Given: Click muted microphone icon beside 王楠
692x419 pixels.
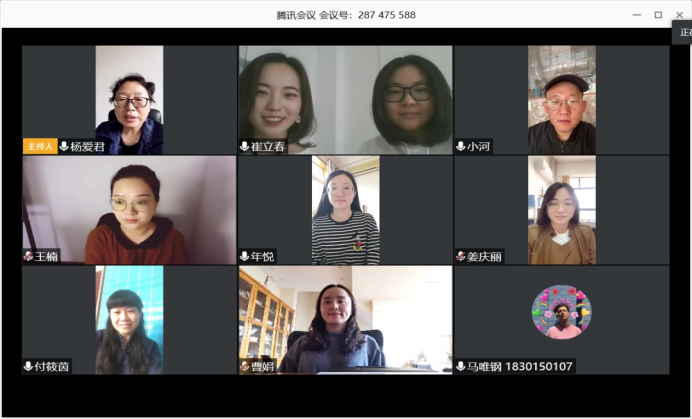Looking at the screenshot, I should click(28, 256).
